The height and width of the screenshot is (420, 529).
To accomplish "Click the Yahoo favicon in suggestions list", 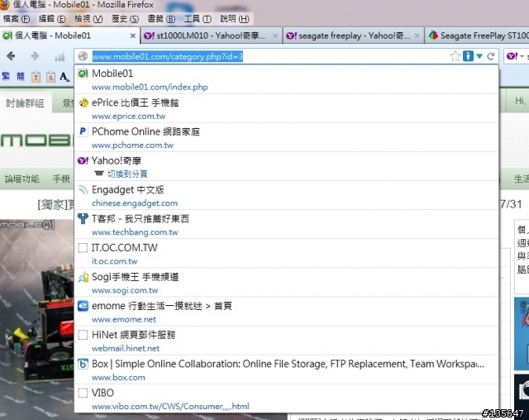I will [83, 160].
